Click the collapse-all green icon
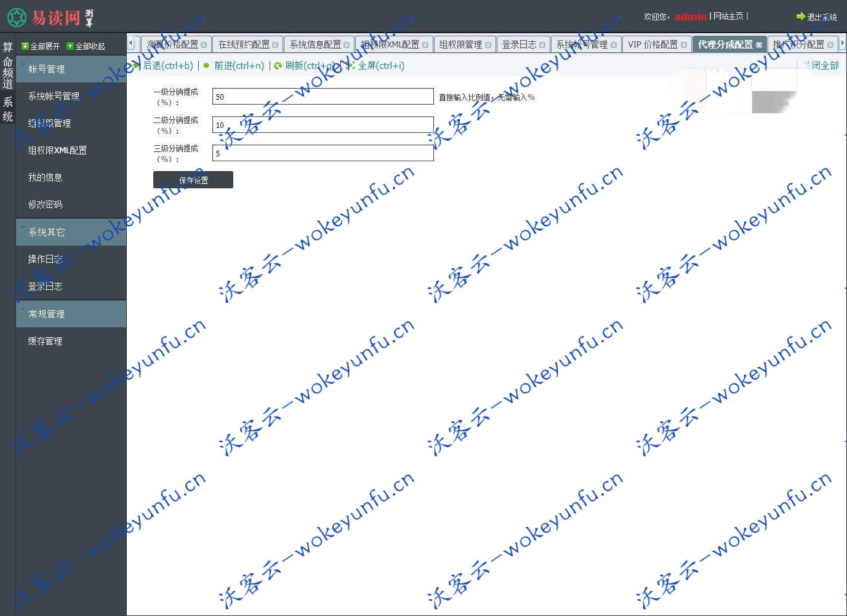 (70, 46)
